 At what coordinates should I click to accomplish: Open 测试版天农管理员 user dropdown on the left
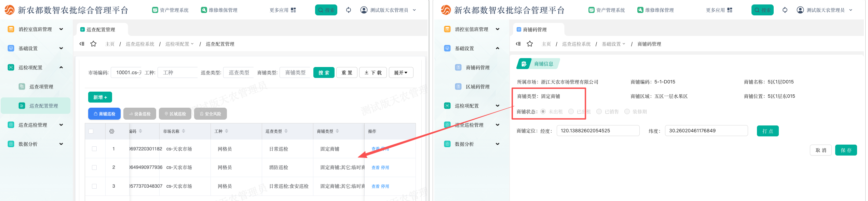click(x=389, y=10)
